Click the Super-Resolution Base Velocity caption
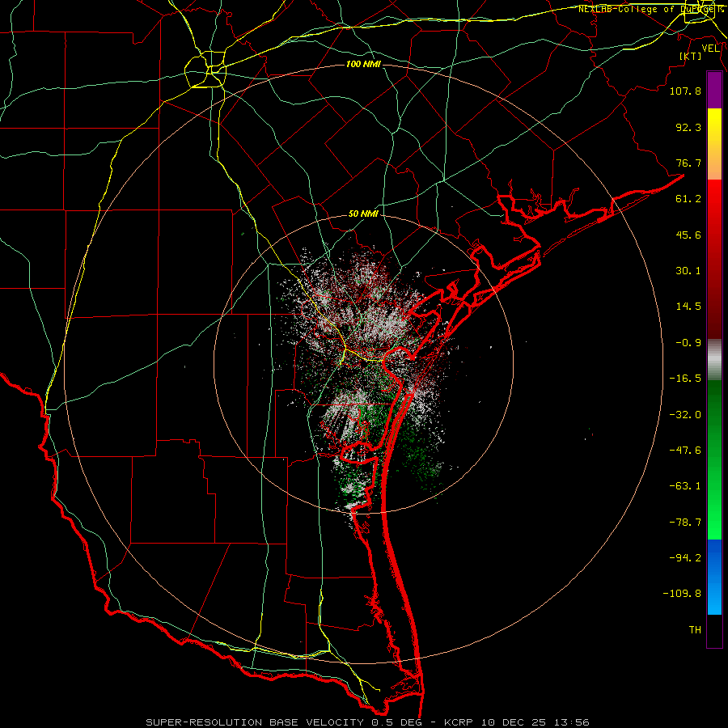 (367, 722)
